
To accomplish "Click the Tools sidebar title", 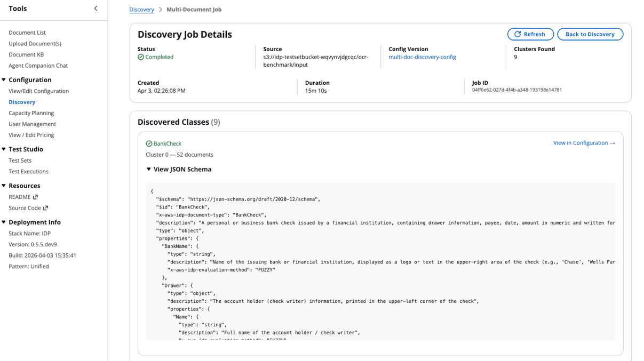I will (x=18, y=9).
